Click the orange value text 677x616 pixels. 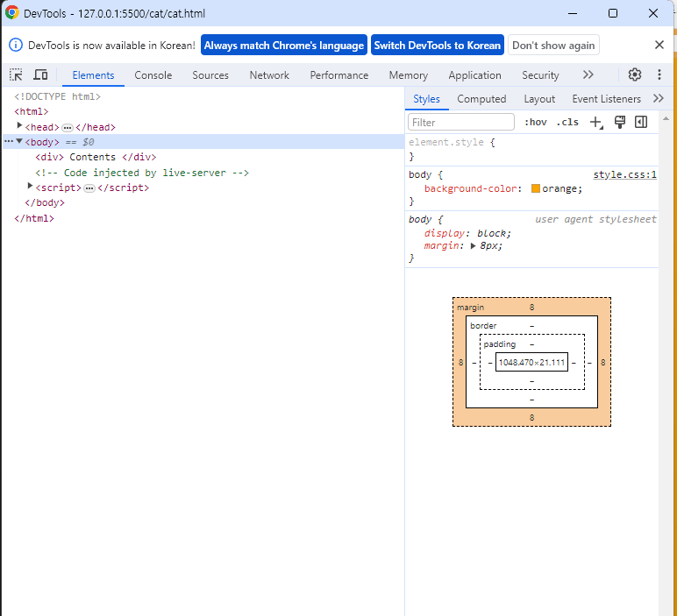coord(559,188)
